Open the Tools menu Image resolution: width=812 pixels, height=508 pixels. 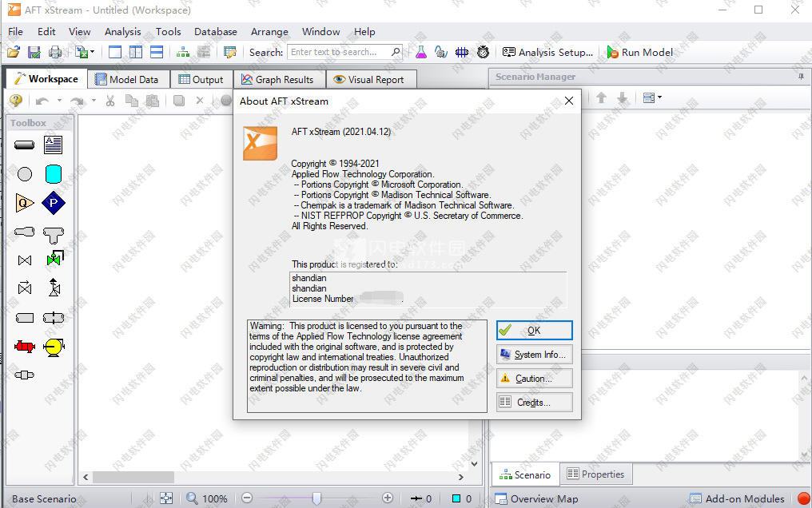[x=169, y=32]
